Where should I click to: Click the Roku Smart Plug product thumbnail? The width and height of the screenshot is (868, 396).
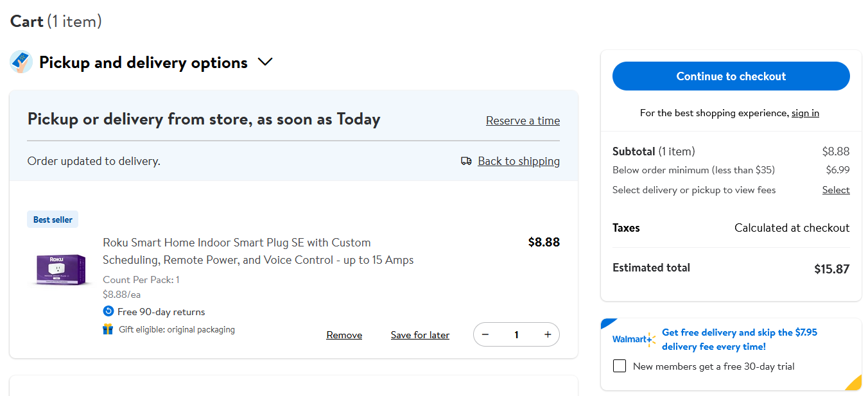[x=60, y=270]
